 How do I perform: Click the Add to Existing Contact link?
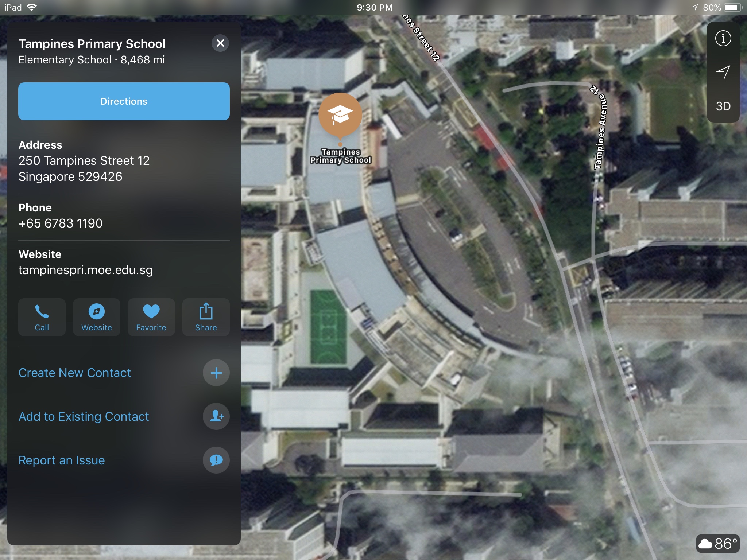(84, 416)
